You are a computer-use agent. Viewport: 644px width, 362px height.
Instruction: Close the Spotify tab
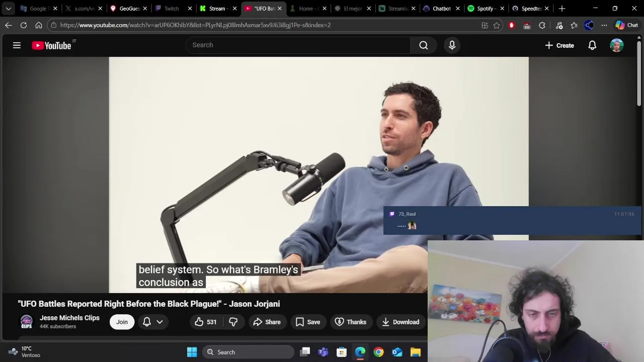(502, 9)
